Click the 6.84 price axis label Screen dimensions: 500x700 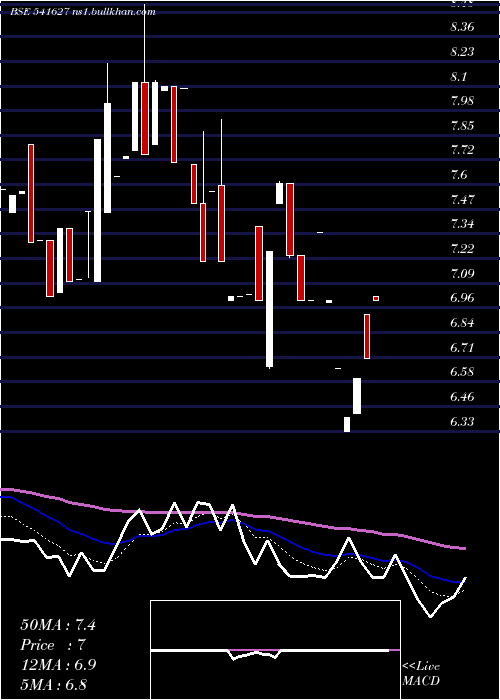click(x=462, y=323)
